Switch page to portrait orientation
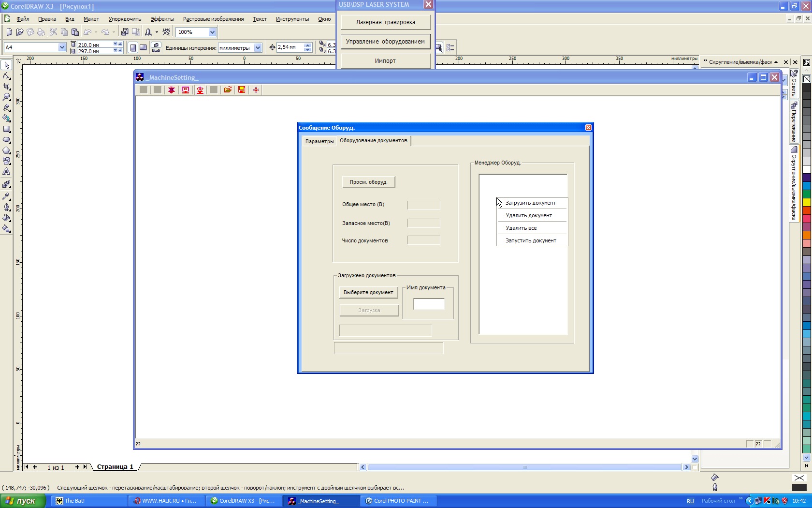Screen dimensions: 812x508 [133, 47]
